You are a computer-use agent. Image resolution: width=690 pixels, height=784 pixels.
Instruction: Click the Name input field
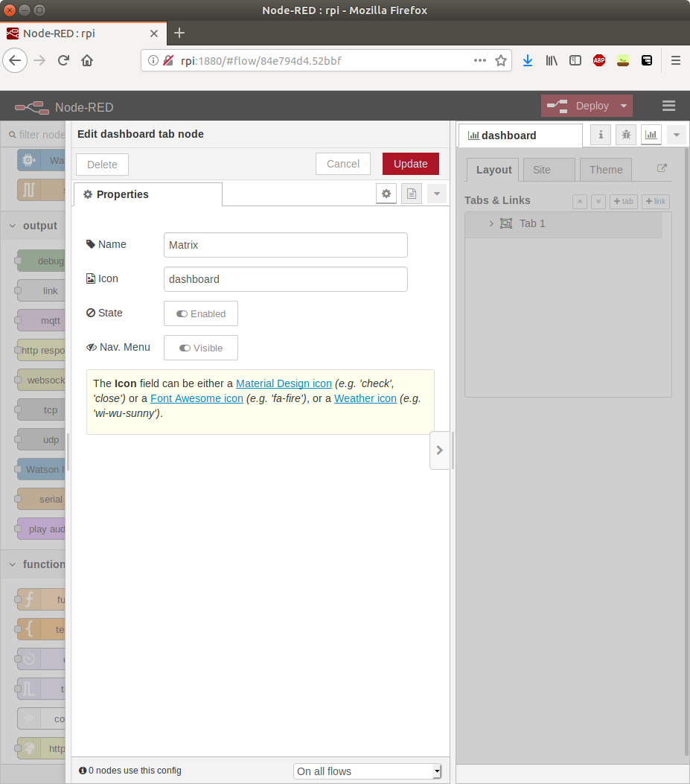(286, 245)
